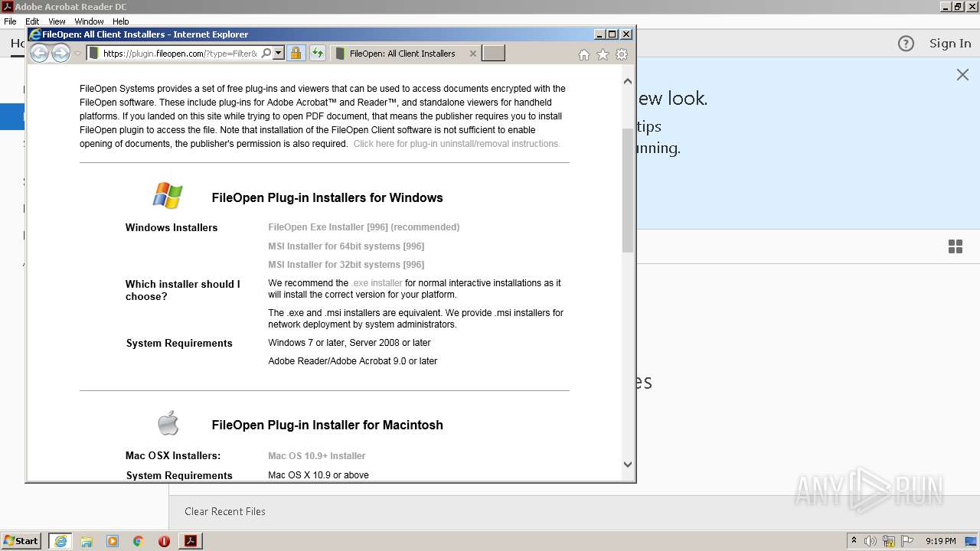Image resolution: width=980 pixels, height=551 pixels.
Task: Switch to Internet Explorer taskbar button
Action: tap(60, 541)
